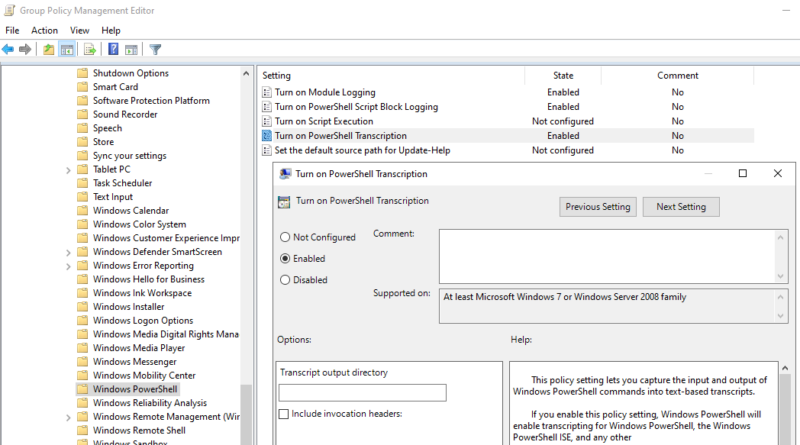800x445 pixels.
Task: Enable the Include invocation headers checkbox
Action: [285, 413]
